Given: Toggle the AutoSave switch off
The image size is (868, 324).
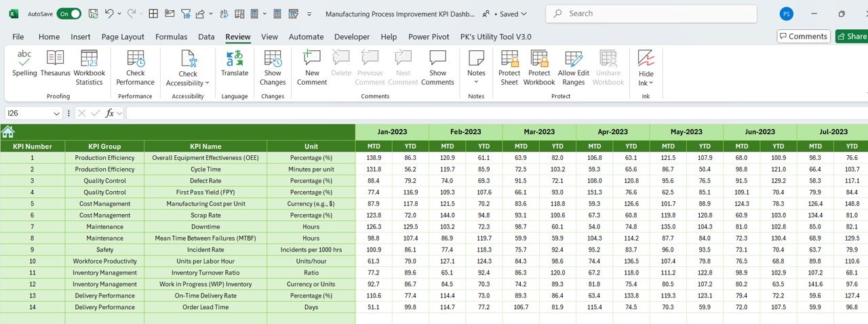Looking at the screenshot, I should 69,14.
